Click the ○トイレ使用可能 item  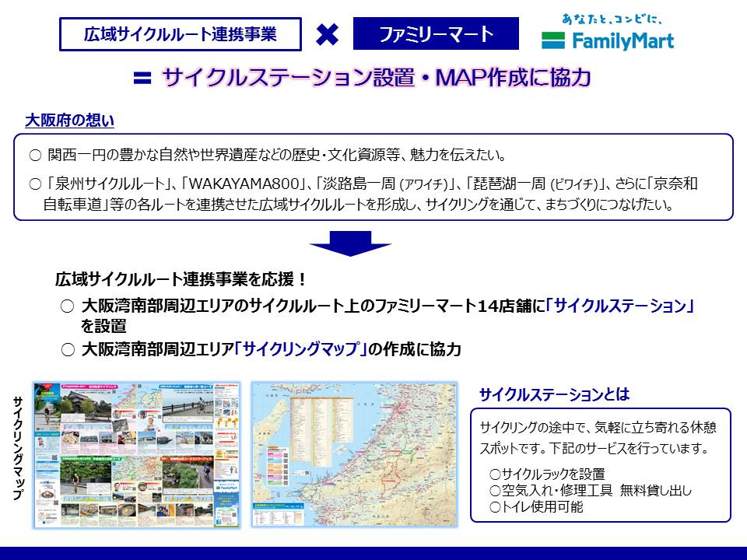point(536,506)
